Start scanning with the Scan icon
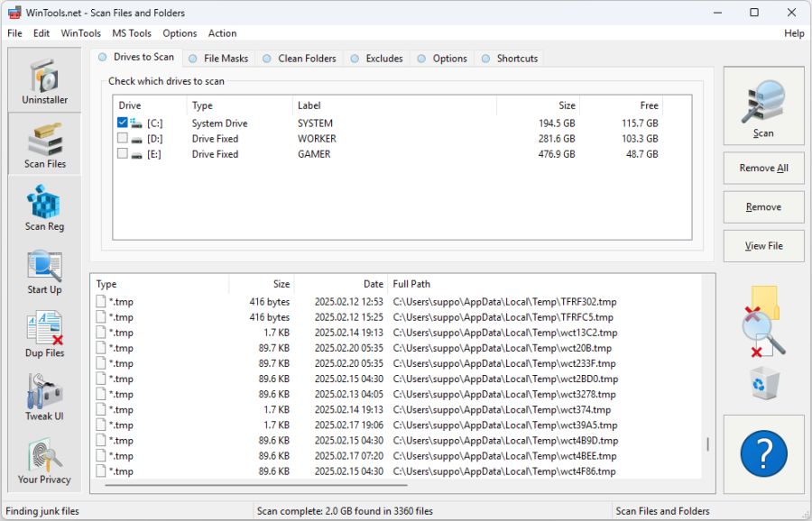 (763, 105)
